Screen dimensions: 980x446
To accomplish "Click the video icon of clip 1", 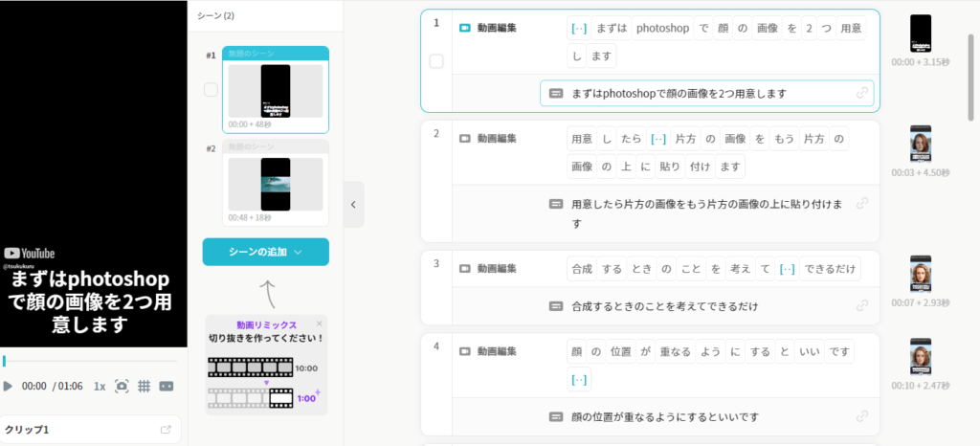I will (464, 28).
